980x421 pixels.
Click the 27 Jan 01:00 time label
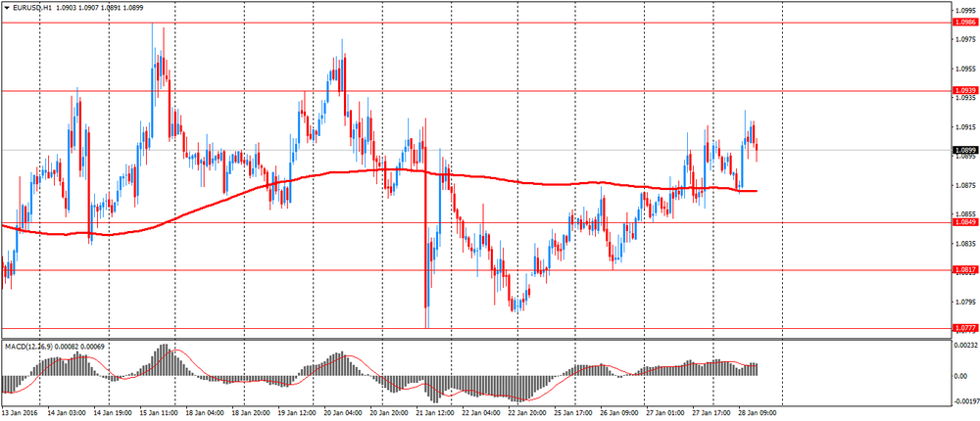[665, 413]
